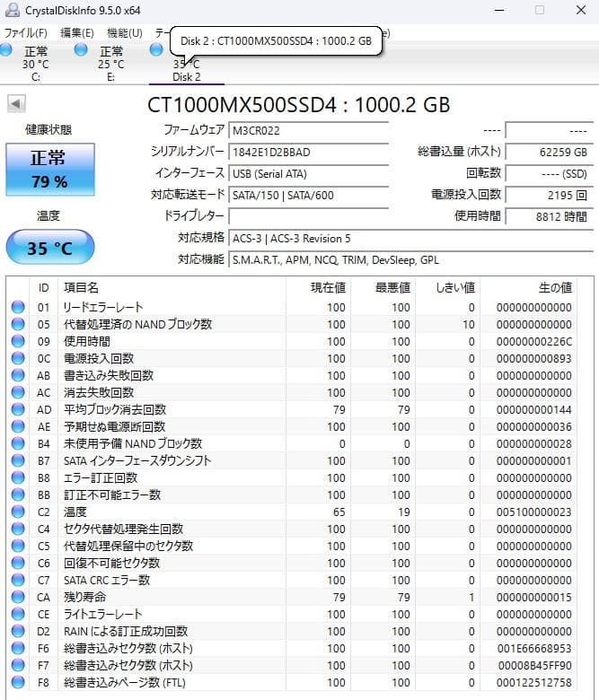The image size is (599, 700).
Task: Click the 35 °C temperature button
Action: click(x=50, y=248)
